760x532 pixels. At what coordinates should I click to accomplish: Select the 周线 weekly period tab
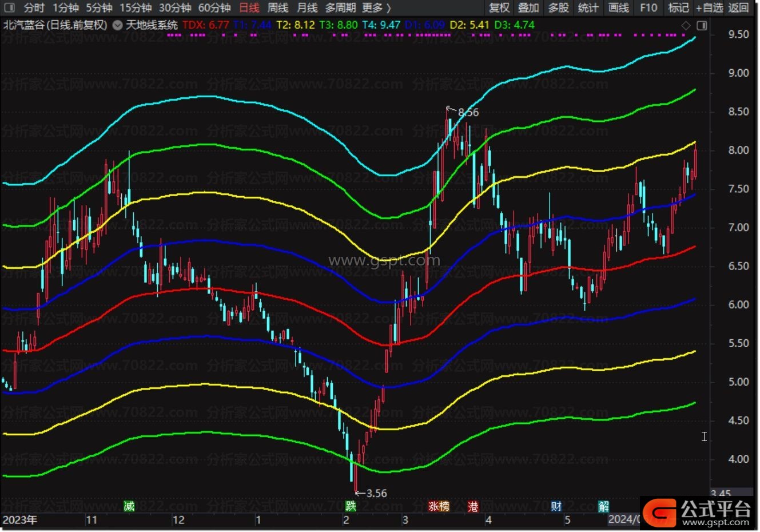click(x=278, y=7)
